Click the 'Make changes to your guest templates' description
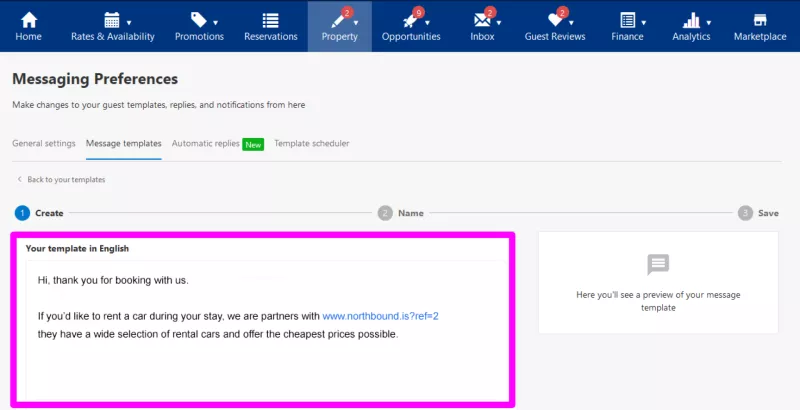 point(159,105)
